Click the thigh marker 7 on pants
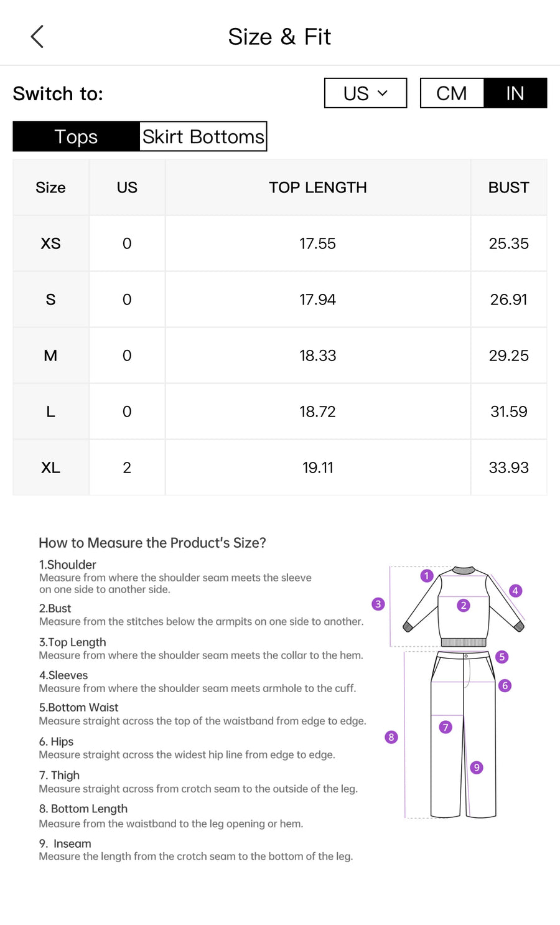Screen dimensions: 560x925 (x=446, y=727)
